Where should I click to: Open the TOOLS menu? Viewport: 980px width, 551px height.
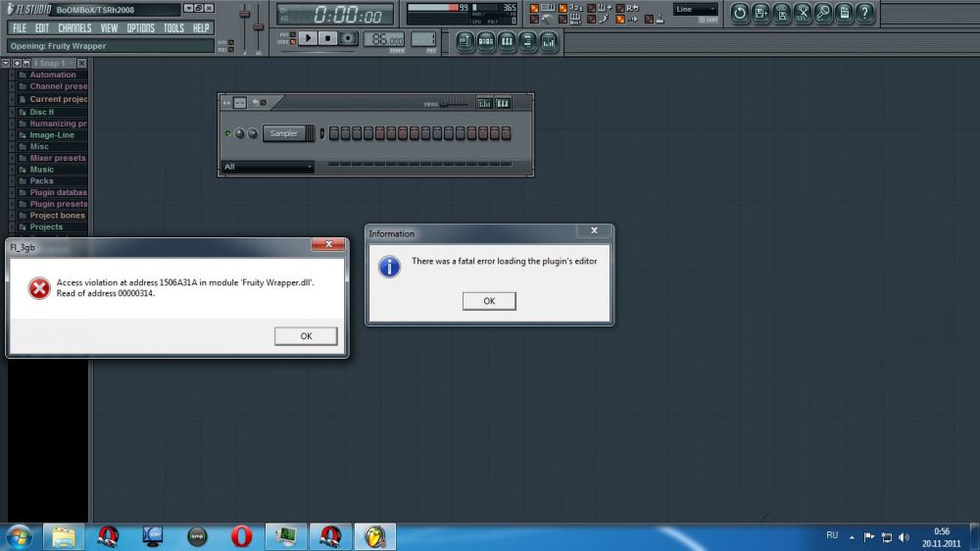tap(173, 28)
